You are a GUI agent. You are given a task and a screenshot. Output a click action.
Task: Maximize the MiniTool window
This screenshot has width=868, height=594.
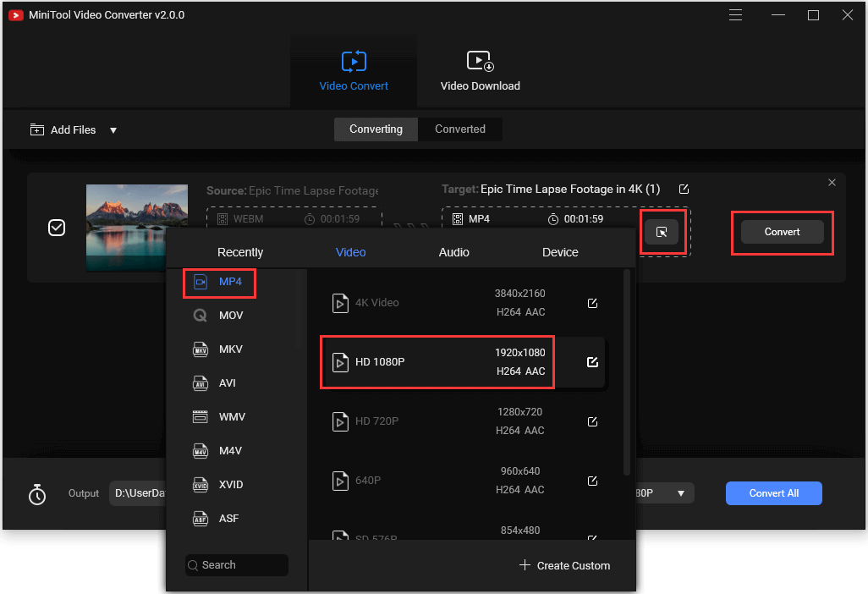click(x=813, y=15)
